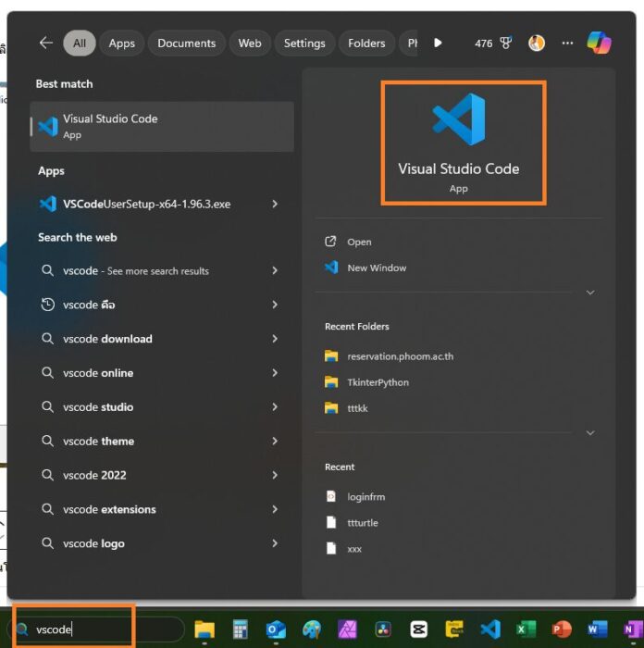Expand arrow next to vscode see more results
The width and height of the screenshot is (644, 648).
pyautogui.click(x=275, y=270)
